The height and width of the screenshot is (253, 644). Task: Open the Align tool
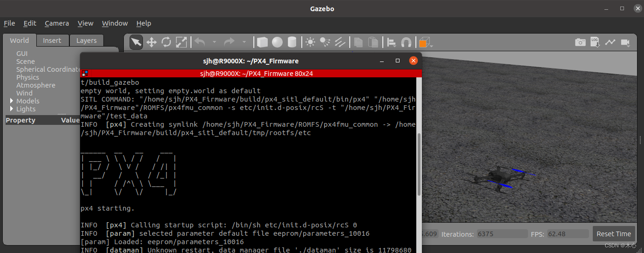[x=392, y=42]
